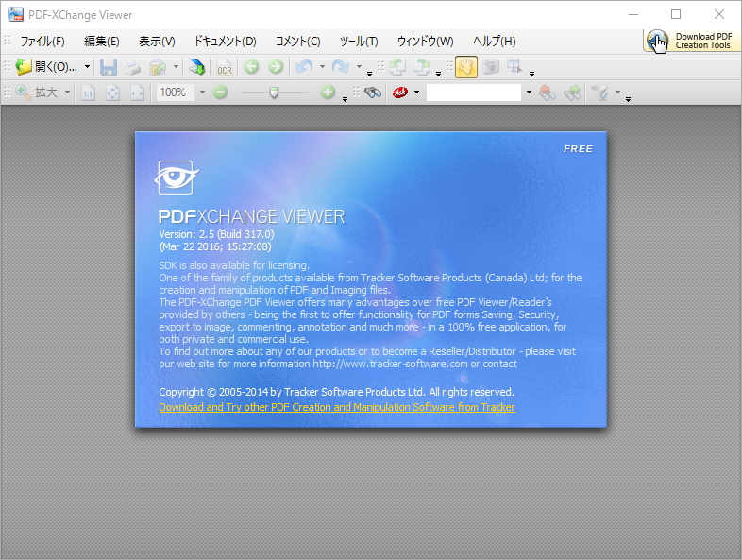Open the file toolbar overflow options arrow
The width and height of the screenshot is (742, 560).
(369, 74)
